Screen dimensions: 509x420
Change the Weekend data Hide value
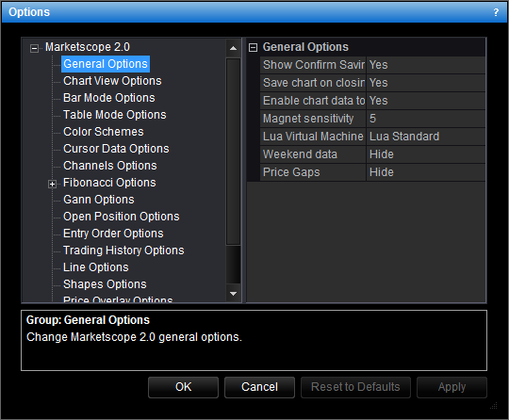[425, 154]
